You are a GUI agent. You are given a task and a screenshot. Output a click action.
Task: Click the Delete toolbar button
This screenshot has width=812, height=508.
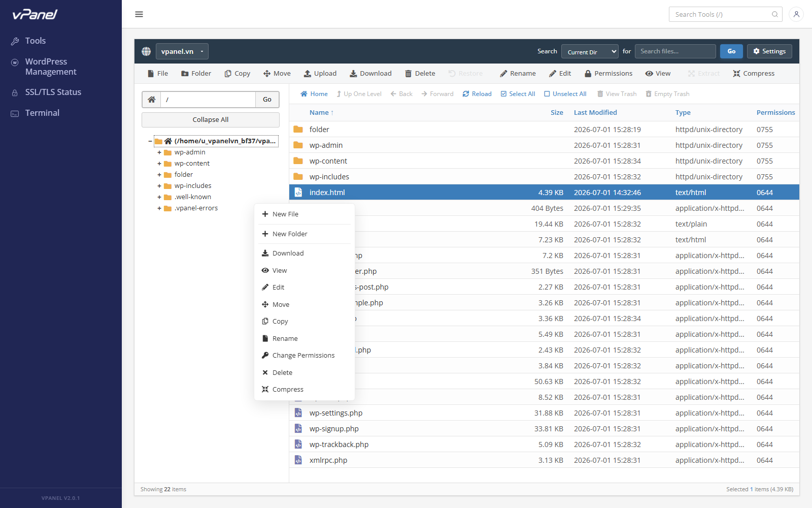[420, 74]
